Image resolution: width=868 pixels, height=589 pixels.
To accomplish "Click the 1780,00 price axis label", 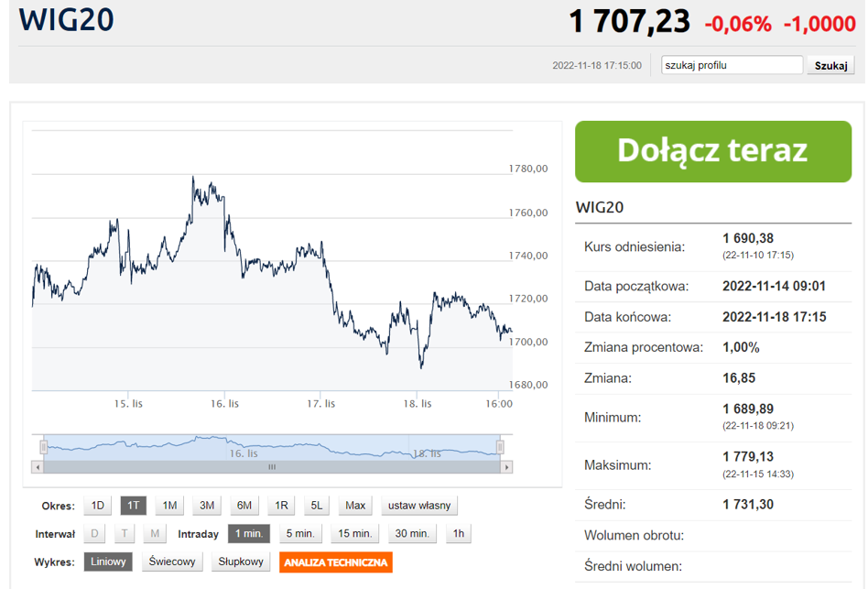I will (x=528, y=169).
